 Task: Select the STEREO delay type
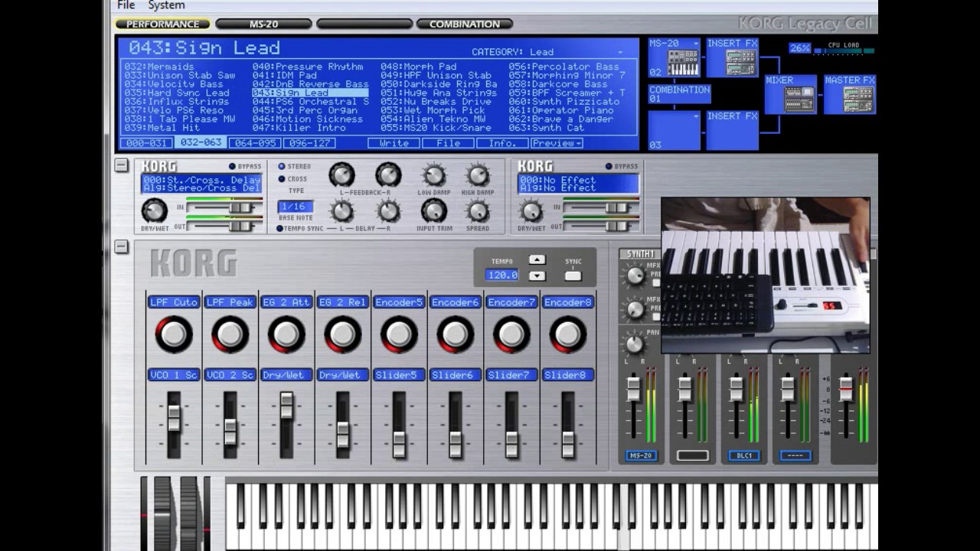[281, 166]
